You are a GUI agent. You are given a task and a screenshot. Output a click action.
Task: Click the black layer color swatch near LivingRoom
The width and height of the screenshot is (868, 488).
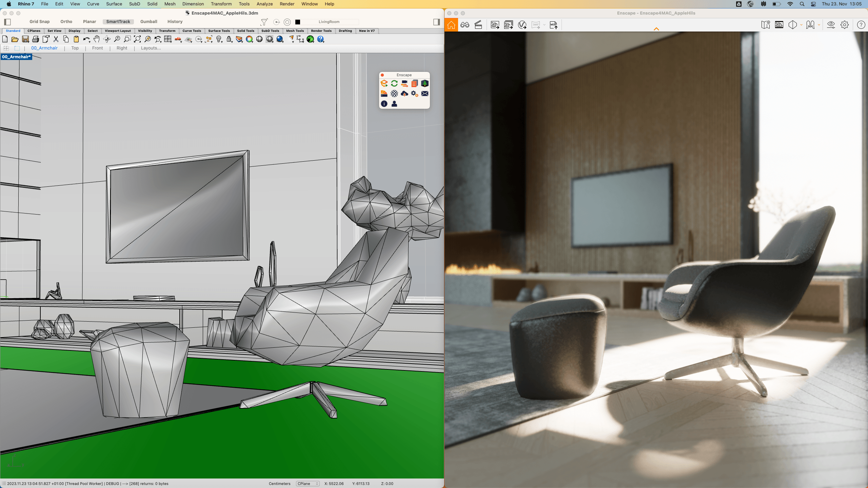(298, 22)
